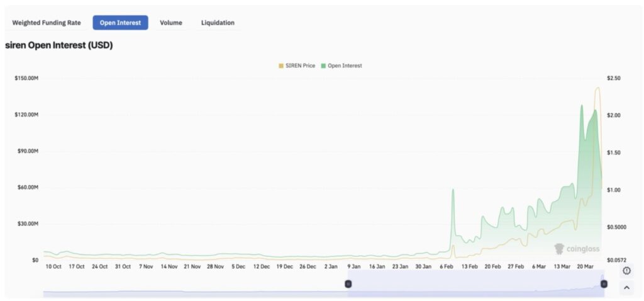Select the Open Interest tab
Image resolution: width=644 pixels, height=301 pixels.
coord(120,23)
